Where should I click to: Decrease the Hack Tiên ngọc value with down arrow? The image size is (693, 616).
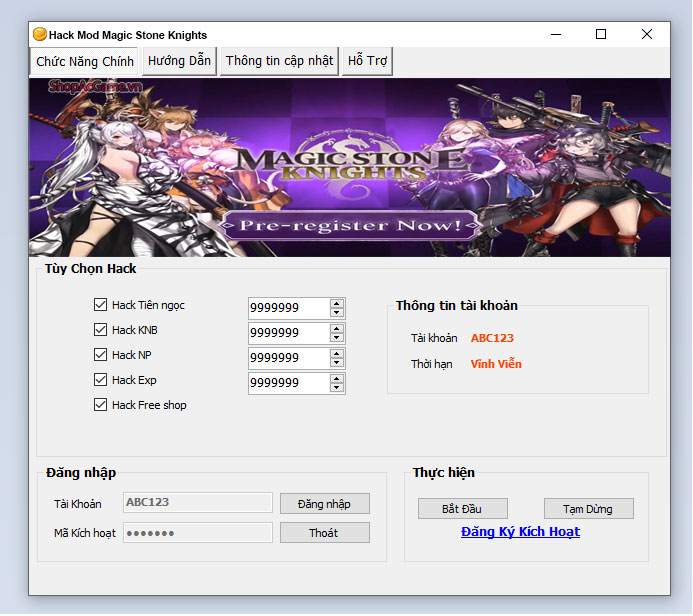tap(337, 313)
